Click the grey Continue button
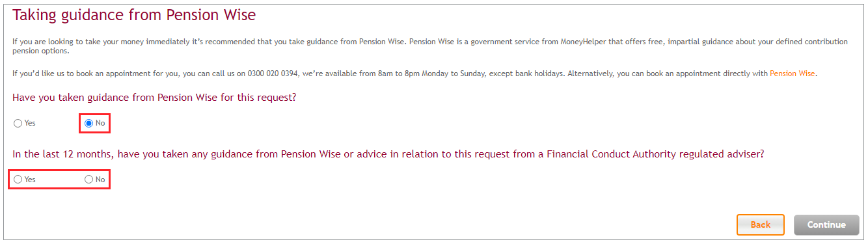The height and width of the screenshot is (244, 868). click(x=826, y=224)
